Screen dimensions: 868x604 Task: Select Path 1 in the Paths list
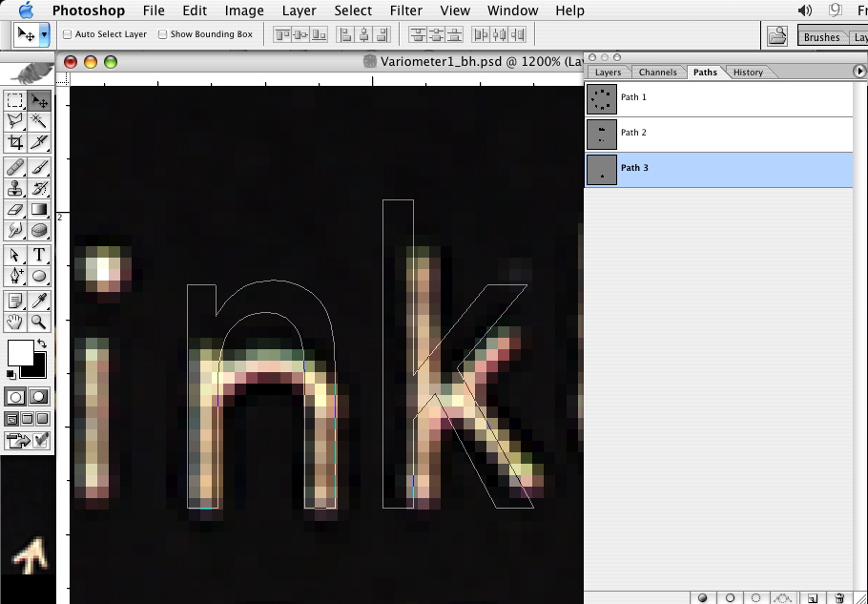click(x=632, y=97)
